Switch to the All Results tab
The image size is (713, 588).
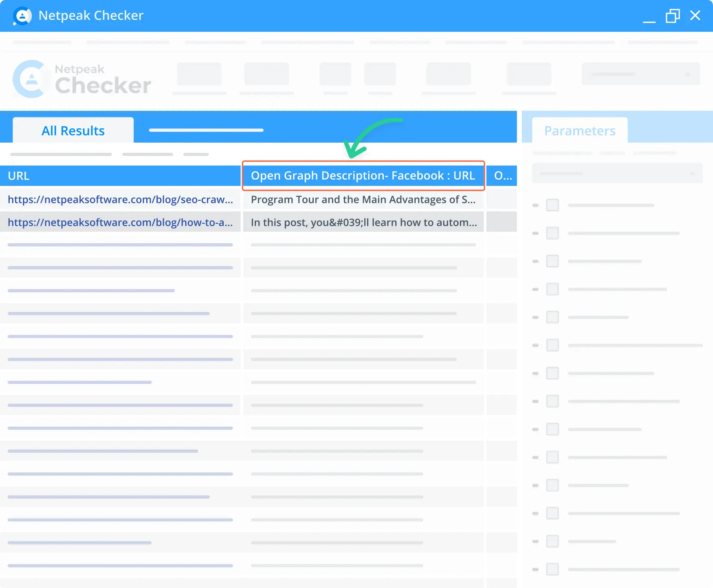click(x=73, y=130)
